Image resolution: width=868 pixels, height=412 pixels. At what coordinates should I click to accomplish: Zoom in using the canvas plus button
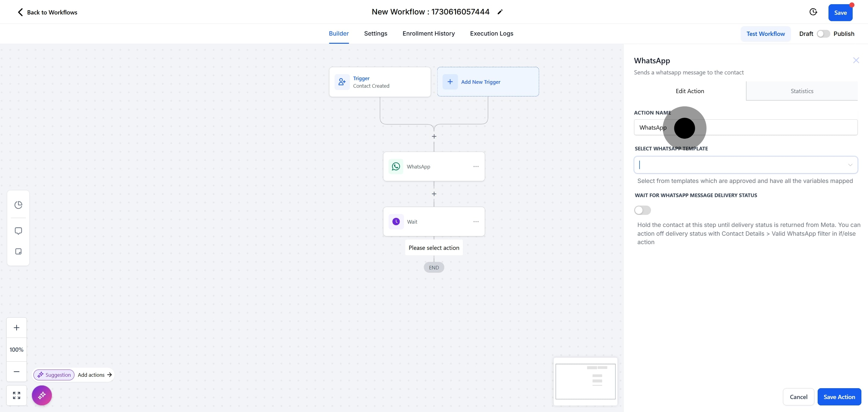tap(17, 327)
